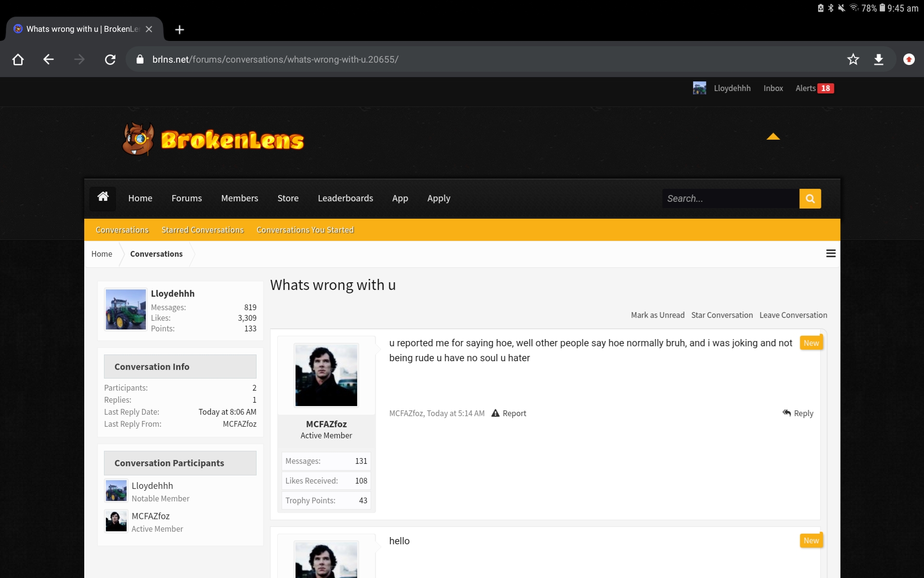The image size is (924, 578).
Task: Click the MCFAZfoz large avatar in first post
Action: coord(326,375)
